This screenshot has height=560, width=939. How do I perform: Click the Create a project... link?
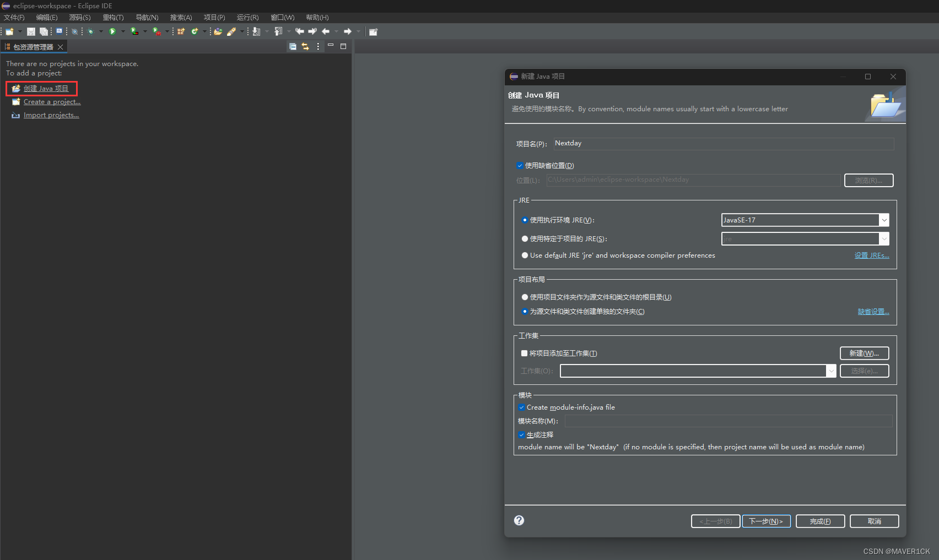52,102
